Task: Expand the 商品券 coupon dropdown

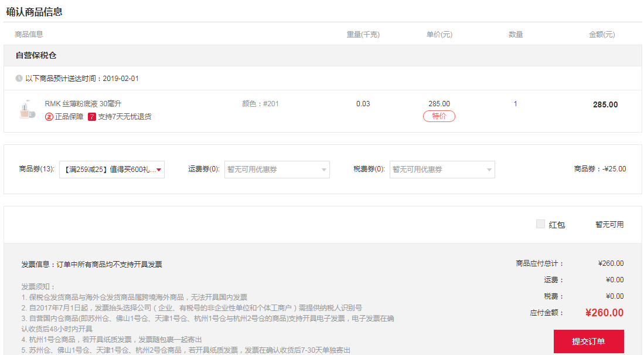Action: (x=111, y=170)
